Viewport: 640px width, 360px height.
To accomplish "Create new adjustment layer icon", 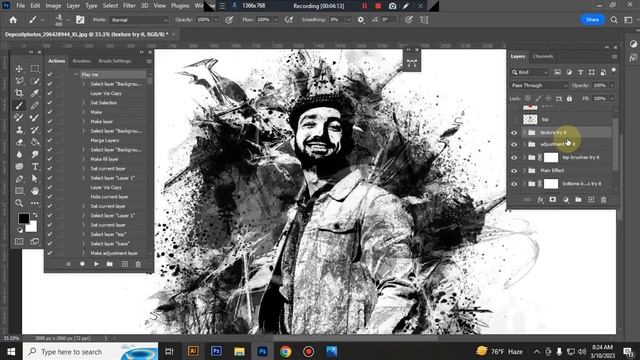I will click(566, 200).
